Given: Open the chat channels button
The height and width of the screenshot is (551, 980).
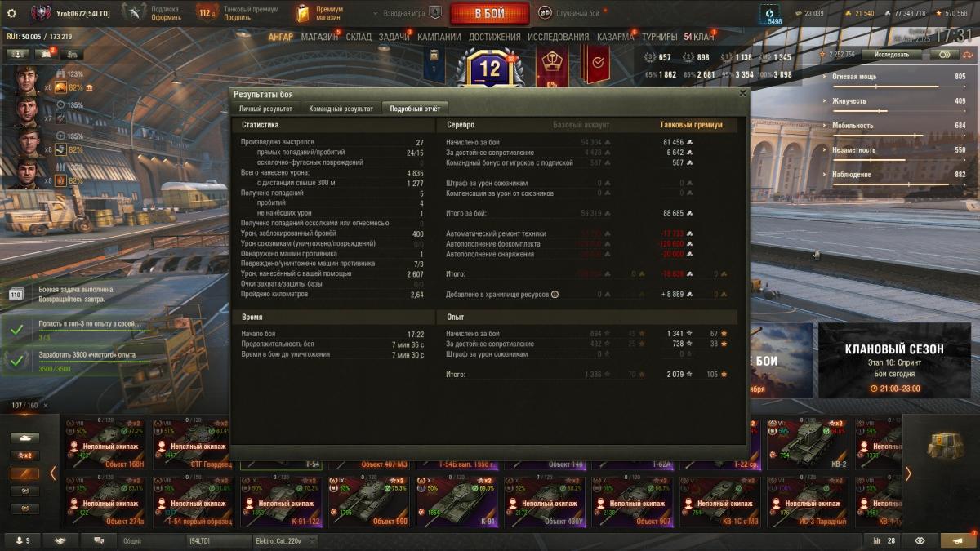Looking at the screenshot, I should pyautogui.click(x=99, y=540).
